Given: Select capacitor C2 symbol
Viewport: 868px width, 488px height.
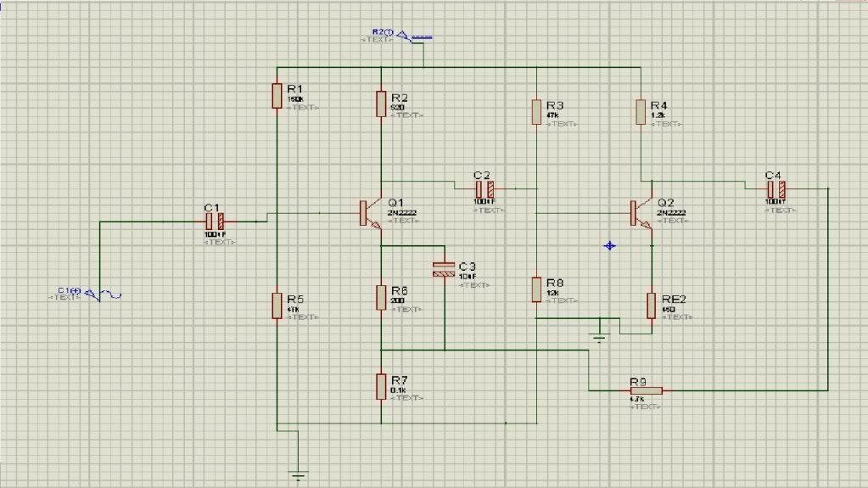Looking at the screenshot, I should [x=485, y=189].
